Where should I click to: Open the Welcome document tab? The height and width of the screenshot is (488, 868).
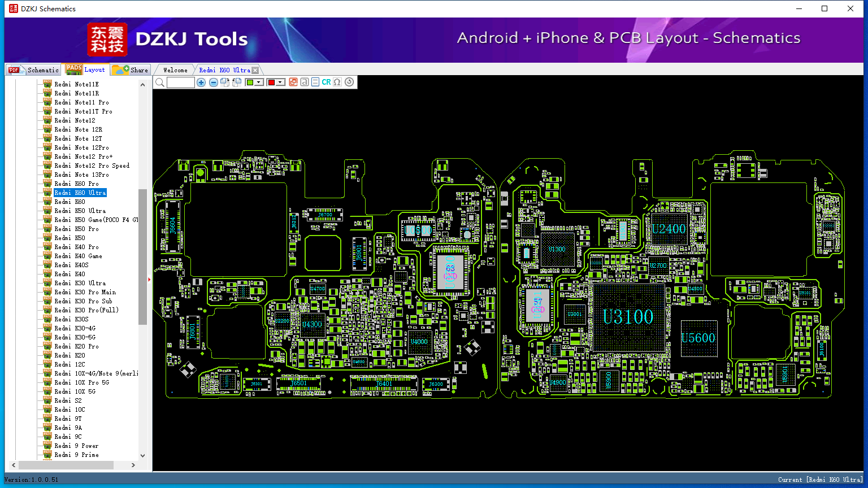[x=175, y=70]
